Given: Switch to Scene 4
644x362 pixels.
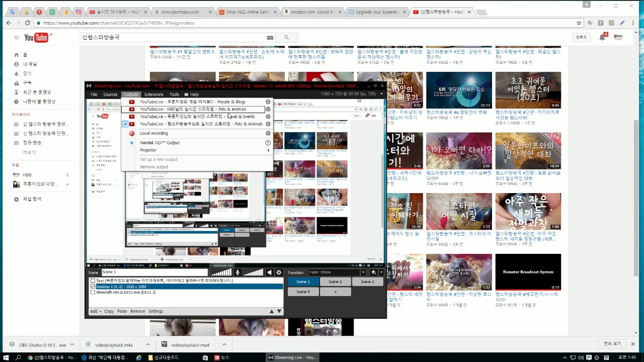Looking at the screenshot, I should point(303,292).
